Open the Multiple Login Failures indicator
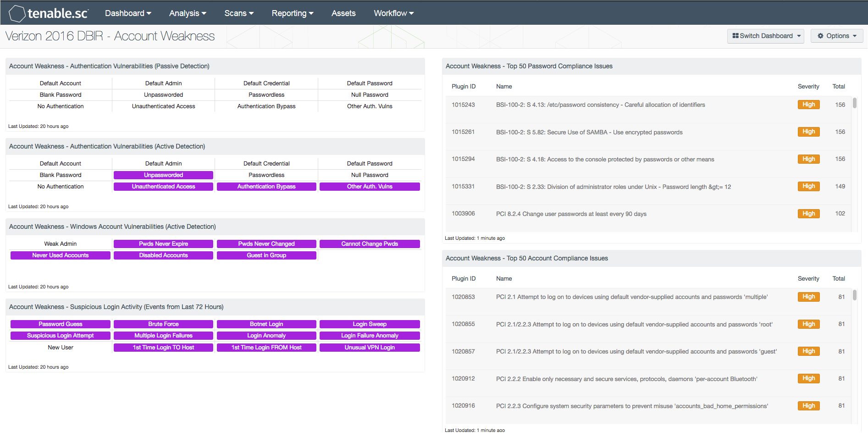The height and width of the screenshot is (437, 868). (163, 336)
